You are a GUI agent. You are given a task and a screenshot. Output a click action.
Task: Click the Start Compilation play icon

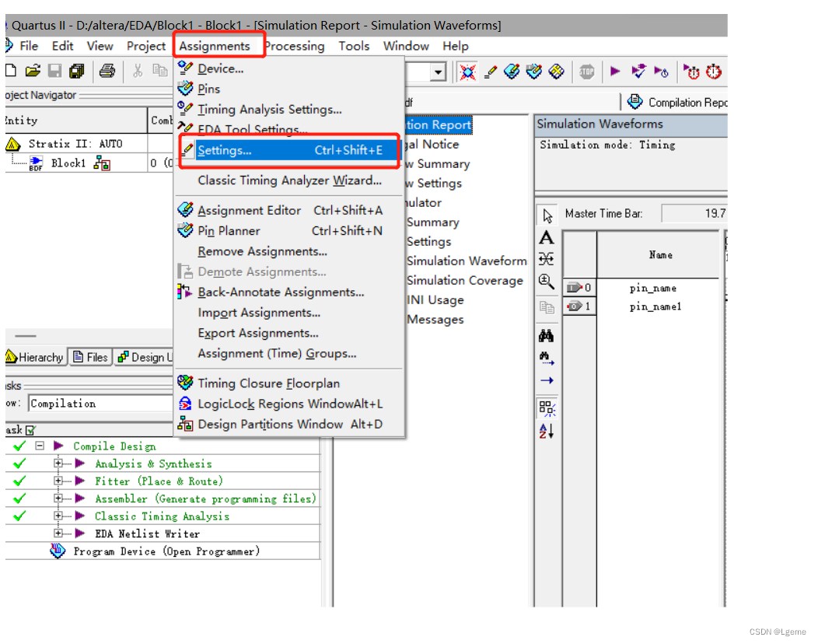point(615,71)
